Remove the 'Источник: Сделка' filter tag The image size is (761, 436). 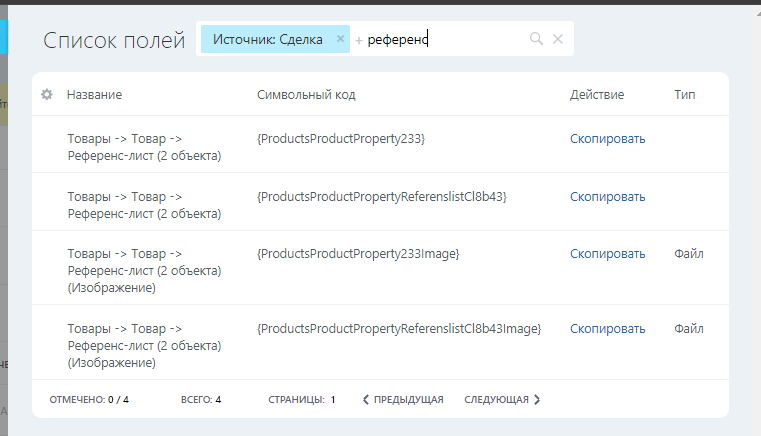[x=340, y=39]
